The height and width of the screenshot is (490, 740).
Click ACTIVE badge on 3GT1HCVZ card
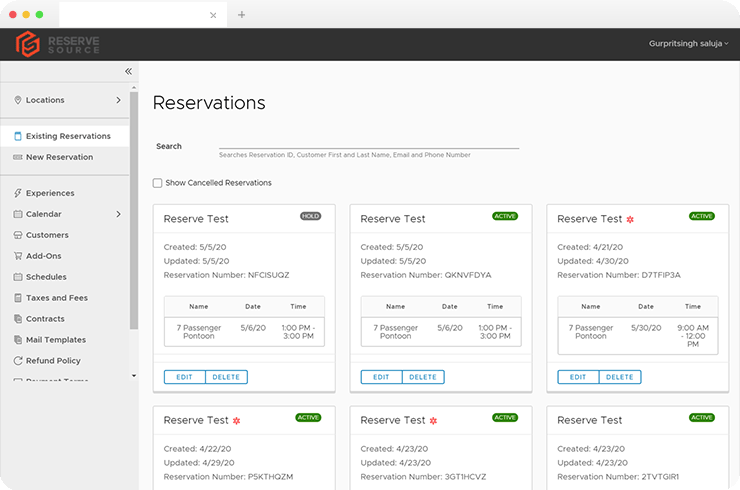pyautogui.click(x=505, y=418)
